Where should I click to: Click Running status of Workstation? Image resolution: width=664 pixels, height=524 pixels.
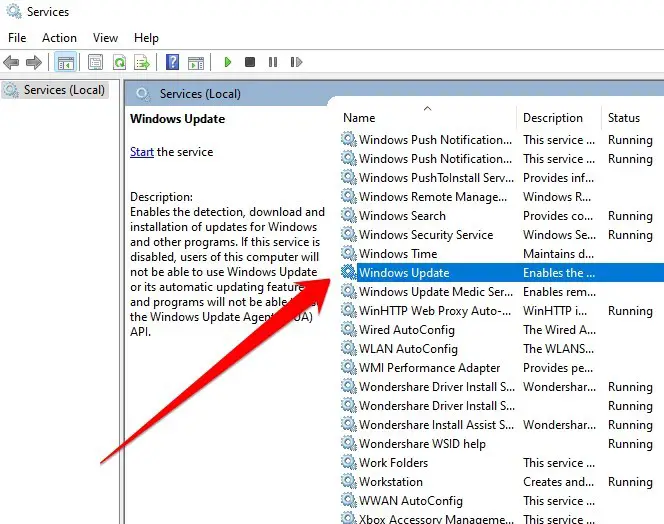pyautogui.click(x=630, y=482)
